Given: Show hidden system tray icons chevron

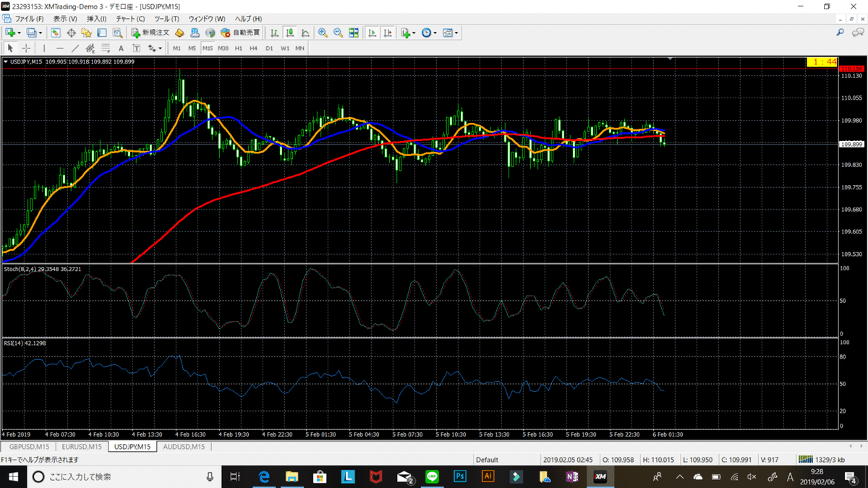Looking at the screenshot, I should pyautogui.click(x=680, y=476).
